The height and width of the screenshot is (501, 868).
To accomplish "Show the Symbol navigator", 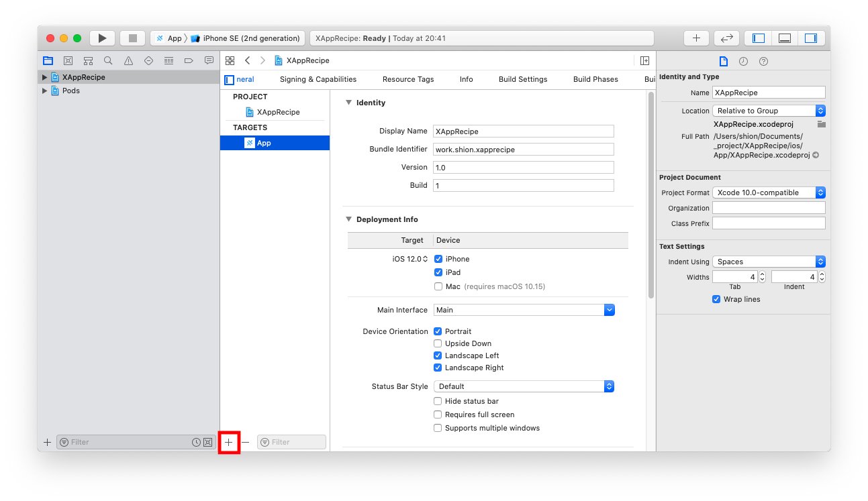I will coord(88,60).
